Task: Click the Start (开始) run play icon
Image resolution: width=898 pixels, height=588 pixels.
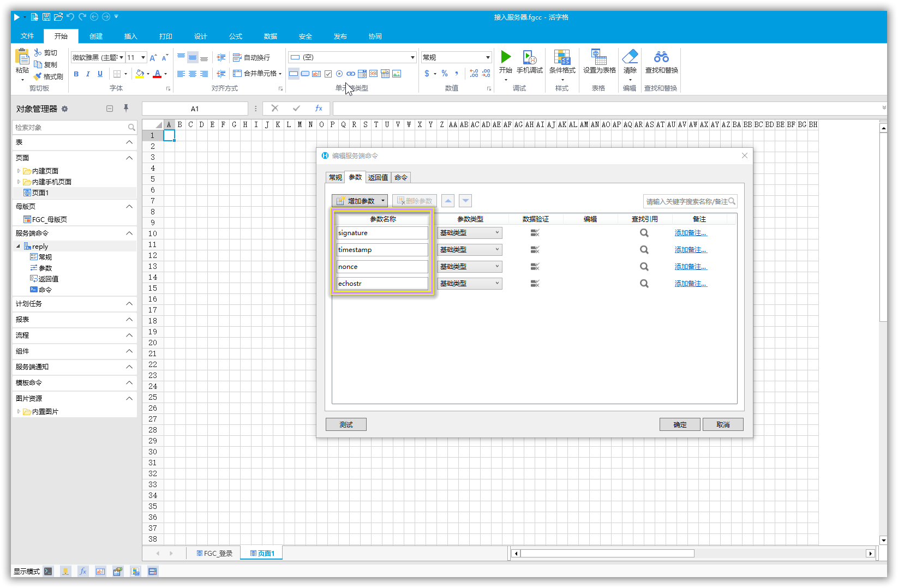Action: (x=506, y=57)
